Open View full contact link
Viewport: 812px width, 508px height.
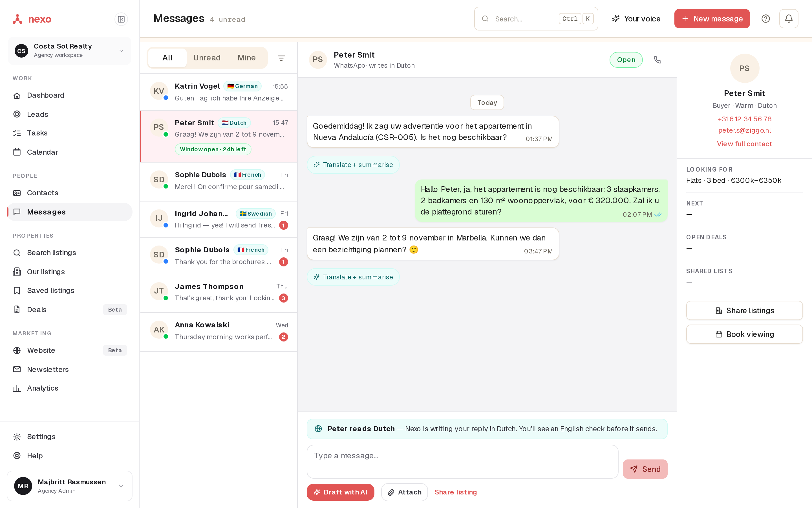744,144
